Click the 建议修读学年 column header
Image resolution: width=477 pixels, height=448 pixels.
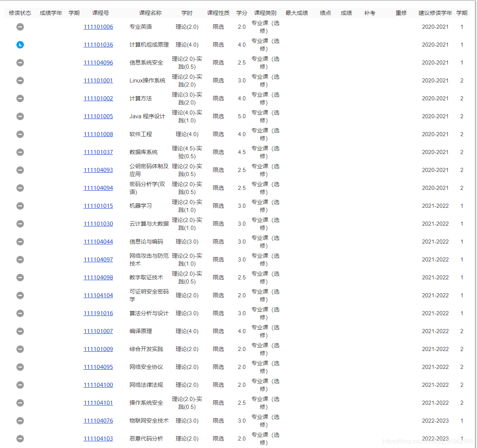pyautogui.click(x=435, y=13)
